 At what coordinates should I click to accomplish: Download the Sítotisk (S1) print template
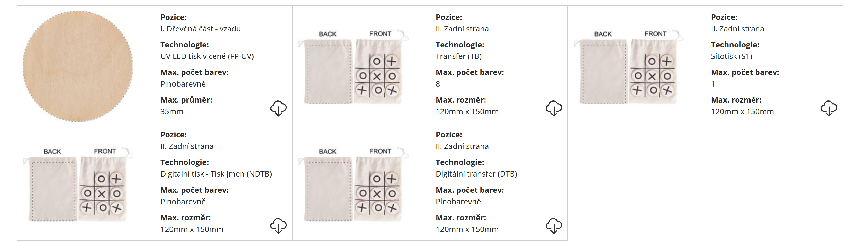click(829, 108)
